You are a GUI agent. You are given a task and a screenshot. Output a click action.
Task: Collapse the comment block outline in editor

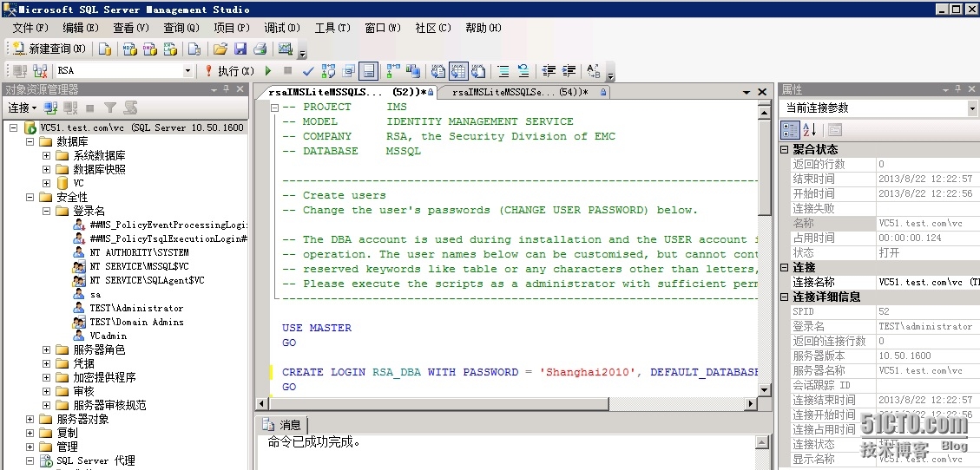coord(274,107)
